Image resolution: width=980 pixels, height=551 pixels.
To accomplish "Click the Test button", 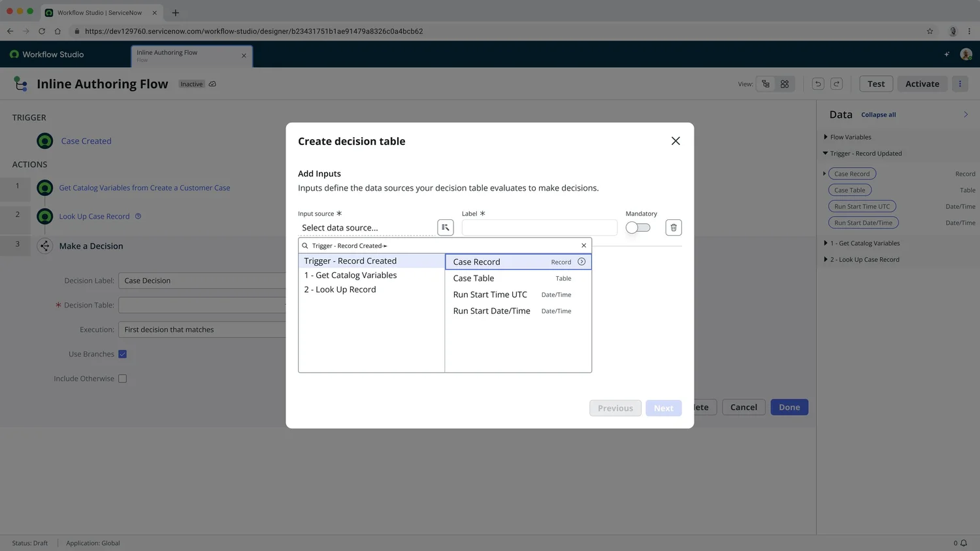I will [x=876, y=84].
